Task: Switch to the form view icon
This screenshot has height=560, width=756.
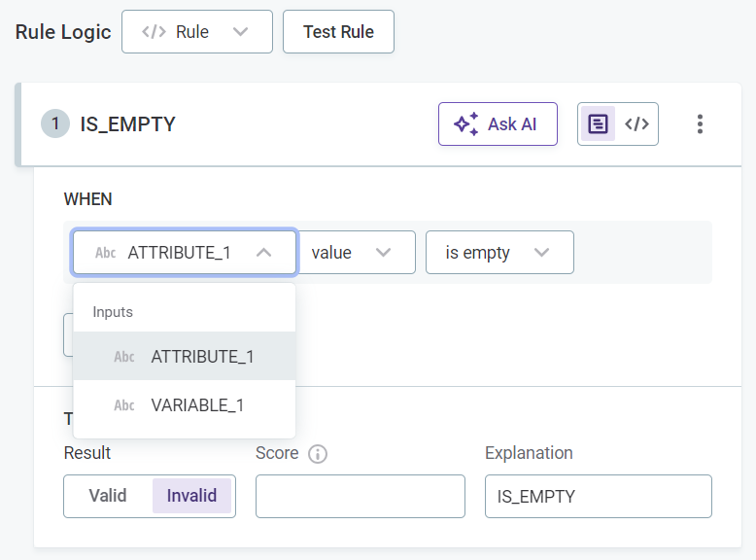Action: [598, 124]
